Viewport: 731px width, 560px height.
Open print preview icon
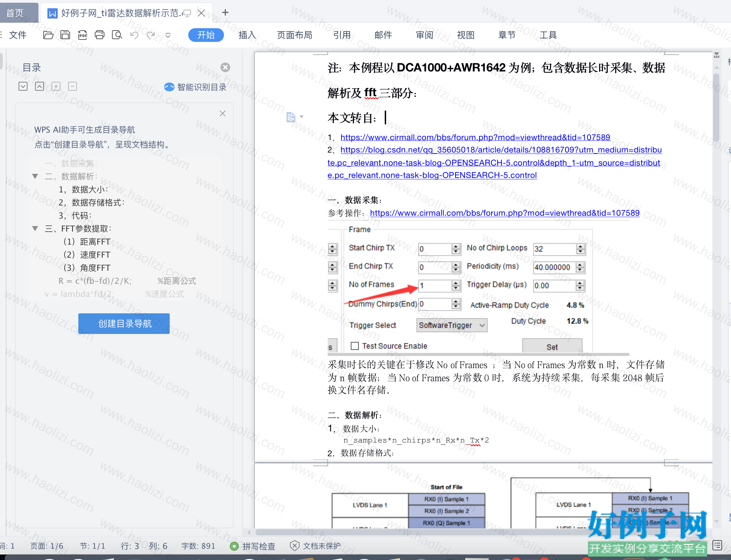click(117, 35)
